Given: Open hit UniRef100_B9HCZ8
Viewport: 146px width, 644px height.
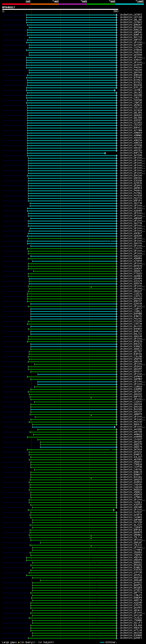Looking at the screenshot, I should pos(131,30).
